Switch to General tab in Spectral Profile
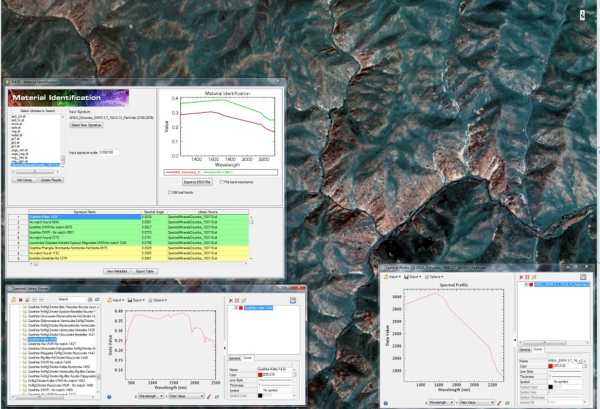The height and width of the screenshot is (409, 600). pos(525,350)
